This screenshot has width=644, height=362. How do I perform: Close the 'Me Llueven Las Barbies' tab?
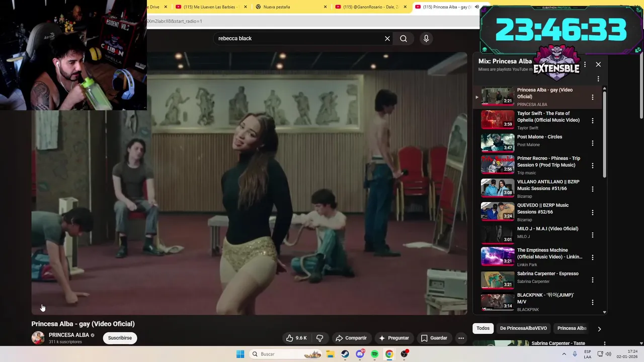(246, 7)
